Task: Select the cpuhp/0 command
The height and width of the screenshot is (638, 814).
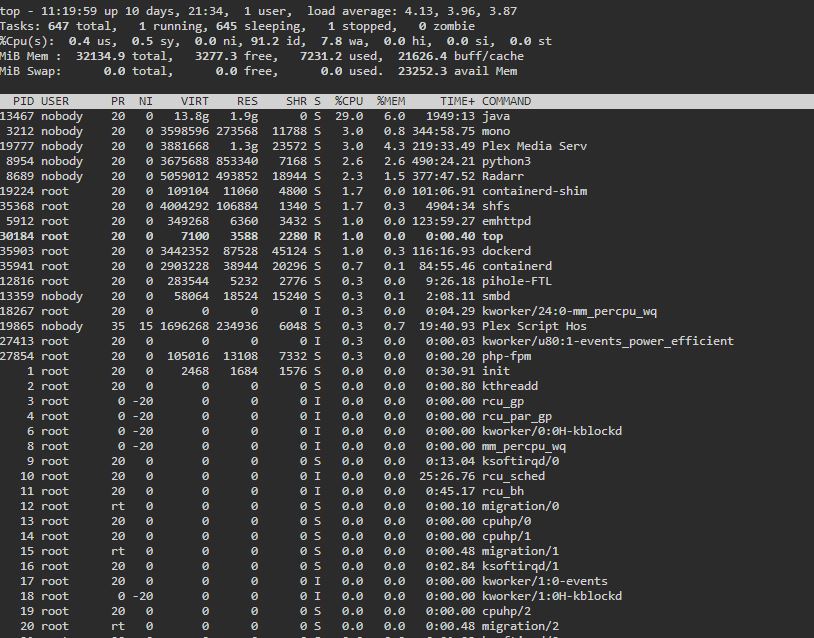Action: point(506,522)
